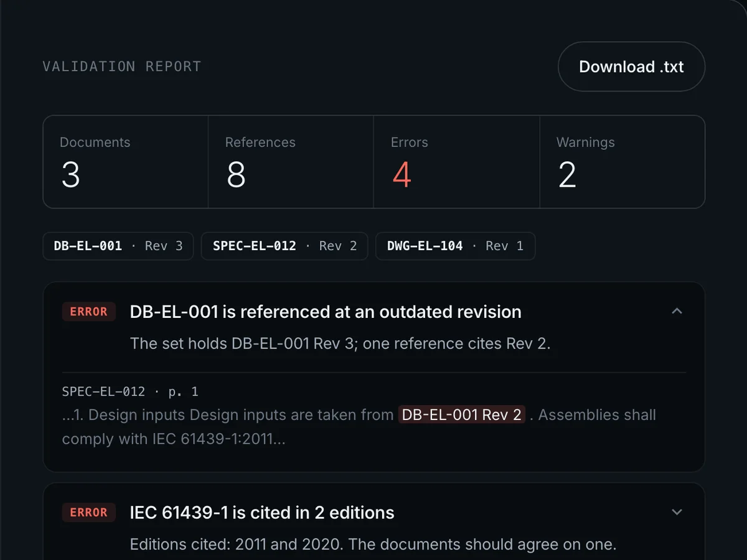Click the Download .txt button
This screenshot has height=560, width=747.
(631, 67)
